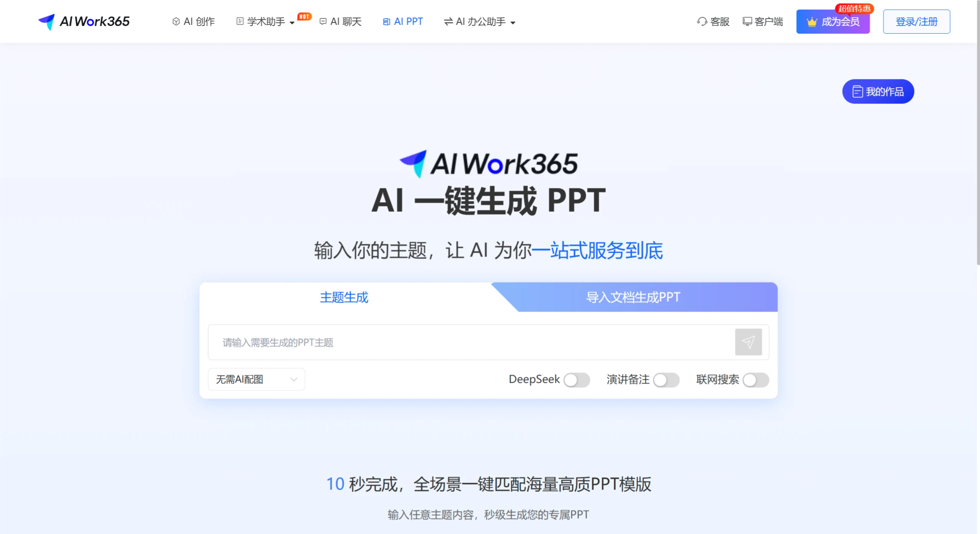Expand the 学术助手 menu chevron

point(293,23)
